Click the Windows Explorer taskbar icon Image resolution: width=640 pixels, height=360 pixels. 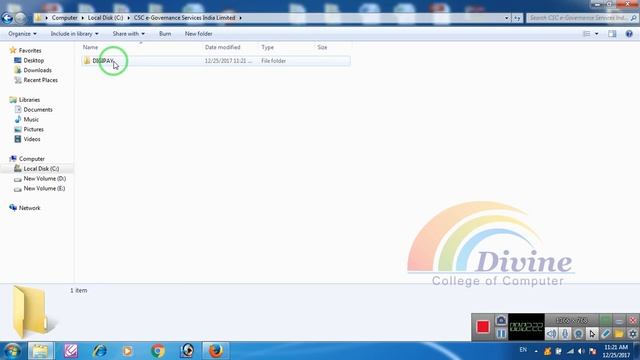40,351
